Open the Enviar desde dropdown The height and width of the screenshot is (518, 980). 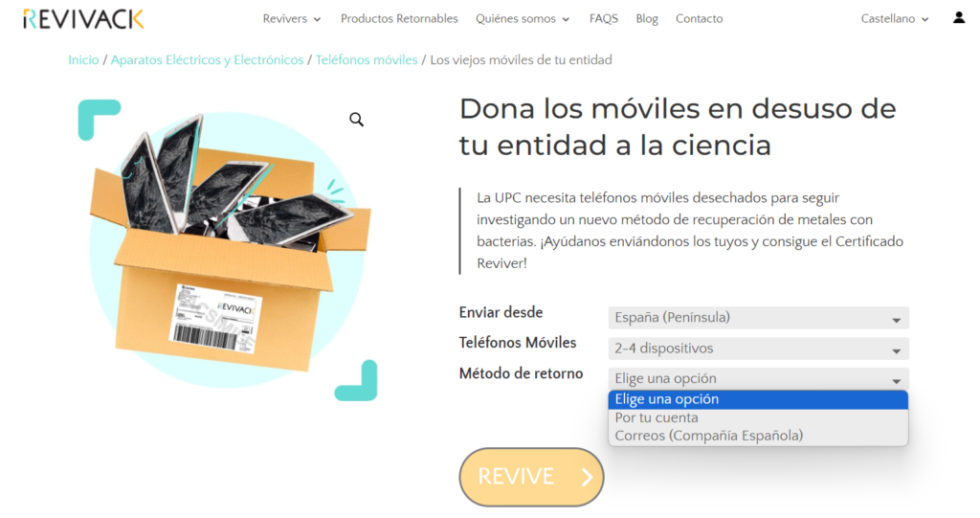[758, 318]
